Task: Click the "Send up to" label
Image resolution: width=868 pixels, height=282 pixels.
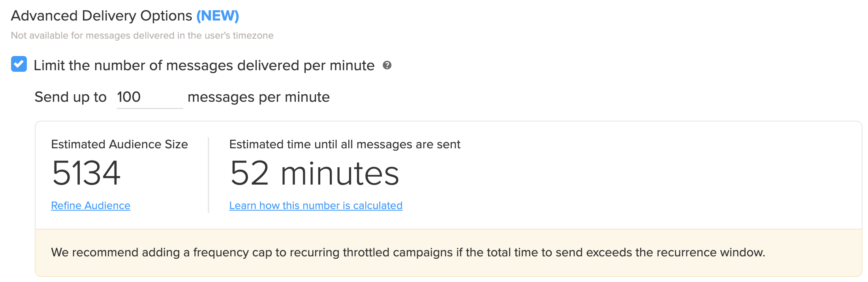Action: click(70, 97)
